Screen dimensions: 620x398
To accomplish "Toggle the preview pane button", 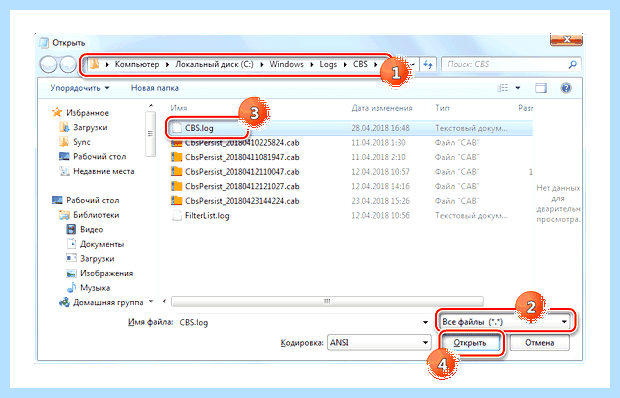I will [541, 88].
